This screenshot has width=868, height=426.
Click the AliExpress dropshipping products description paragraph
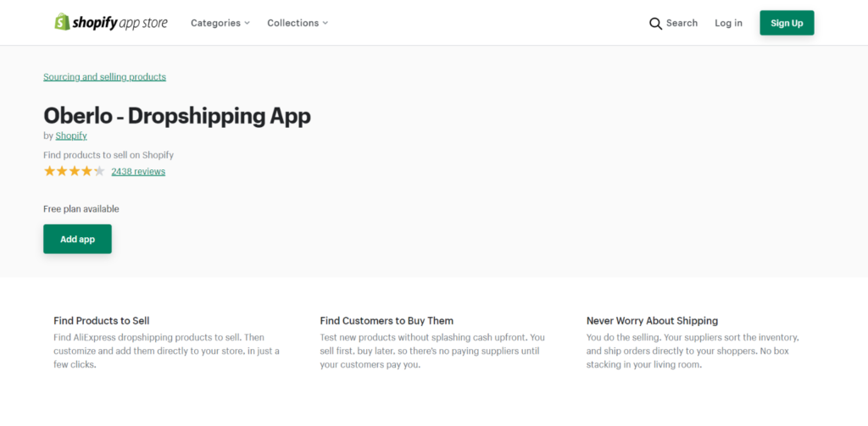point(167,351)
